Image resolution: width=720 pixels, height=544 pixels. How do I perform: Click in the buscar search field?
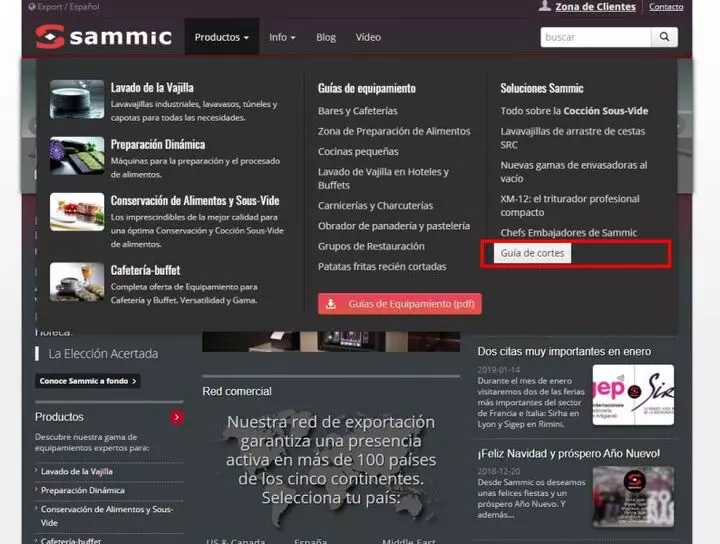(596, 37)
